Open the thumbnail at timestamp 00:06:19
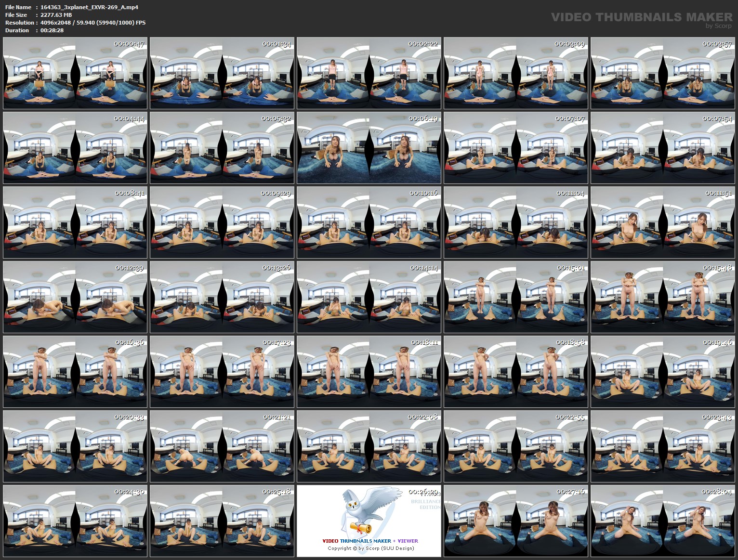This screenshot has height=560, width=738. point(369,148)
